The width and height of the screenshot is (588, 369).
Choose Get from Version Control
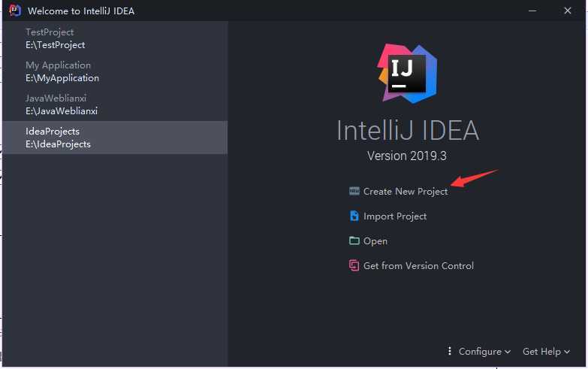tap(418, 266)
